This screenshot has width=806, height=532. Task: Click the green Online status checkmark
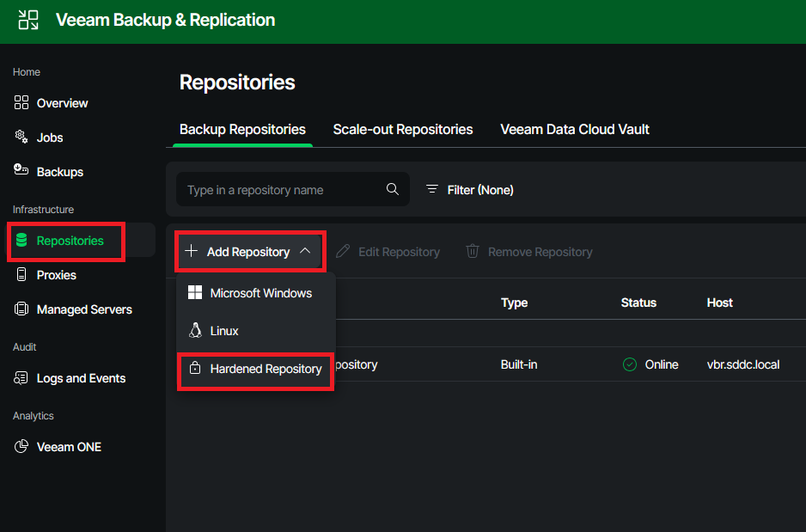pyautogui.click(x=630, y=364)
